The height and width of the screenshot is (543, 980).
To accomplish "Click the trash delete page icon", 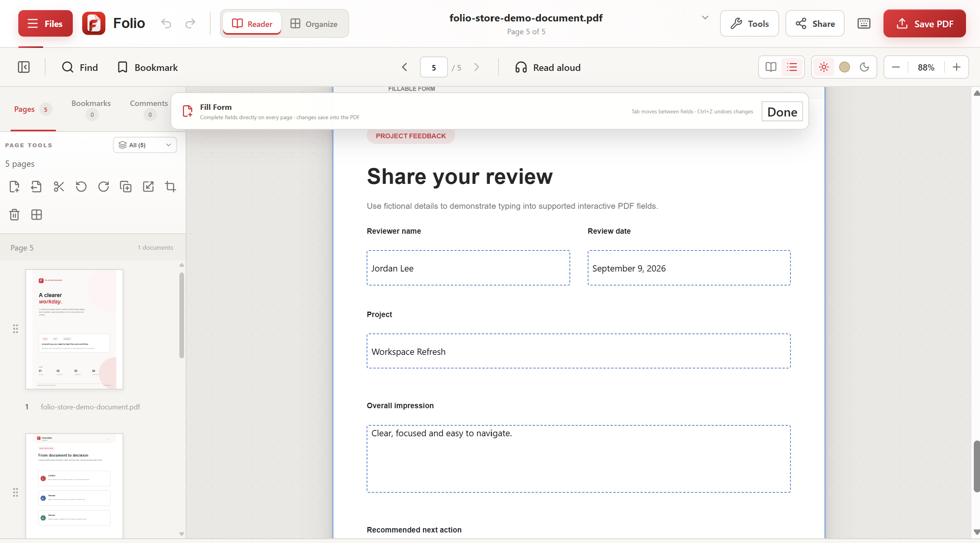I will 14,215.
